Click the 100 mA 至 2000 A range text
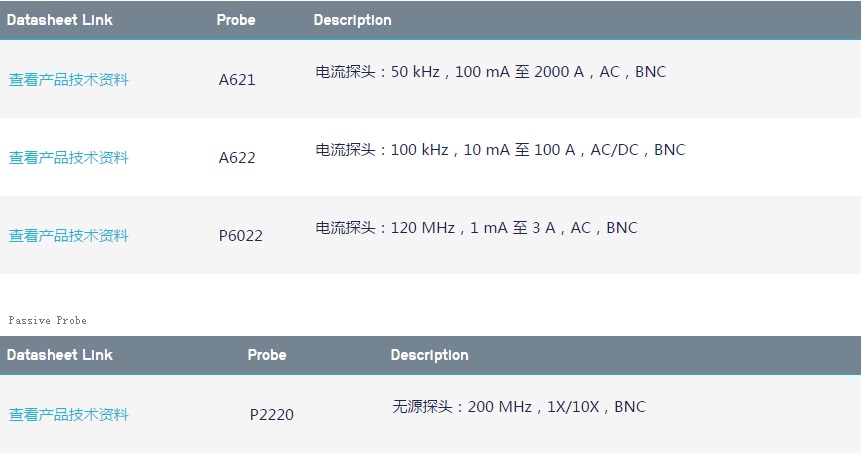This screenshot has height=455, width=861. pos(519,72)
